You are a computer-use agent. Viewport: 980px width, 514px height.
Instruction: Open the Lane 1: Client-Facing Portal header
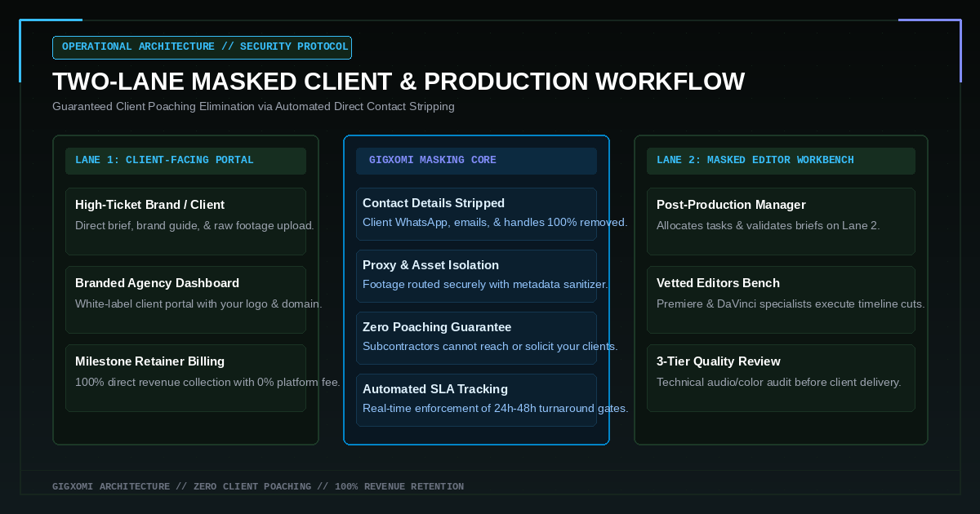185,161
